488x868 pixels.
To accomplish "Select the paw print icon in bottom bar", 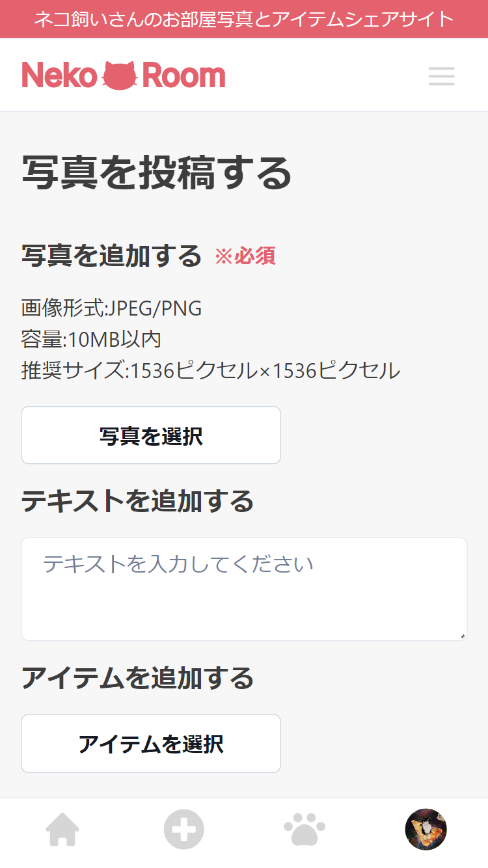I will coord(305,830).
